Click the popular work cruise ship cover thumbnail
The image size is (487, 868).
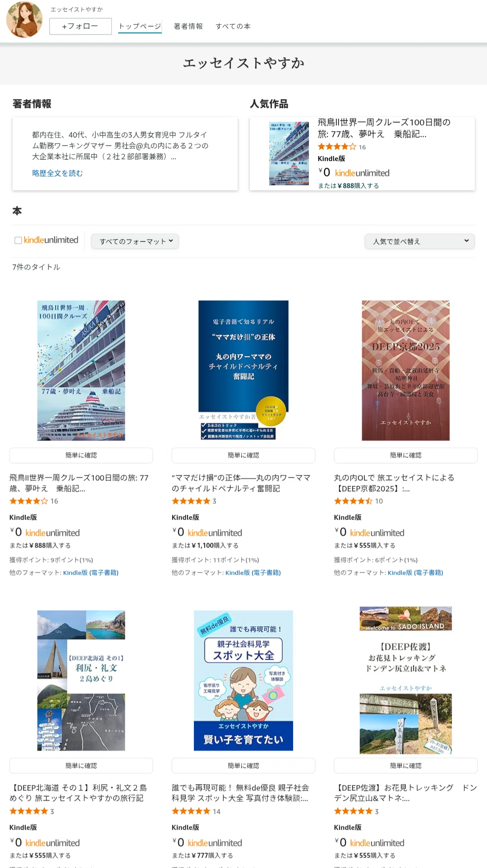[289, 153]
